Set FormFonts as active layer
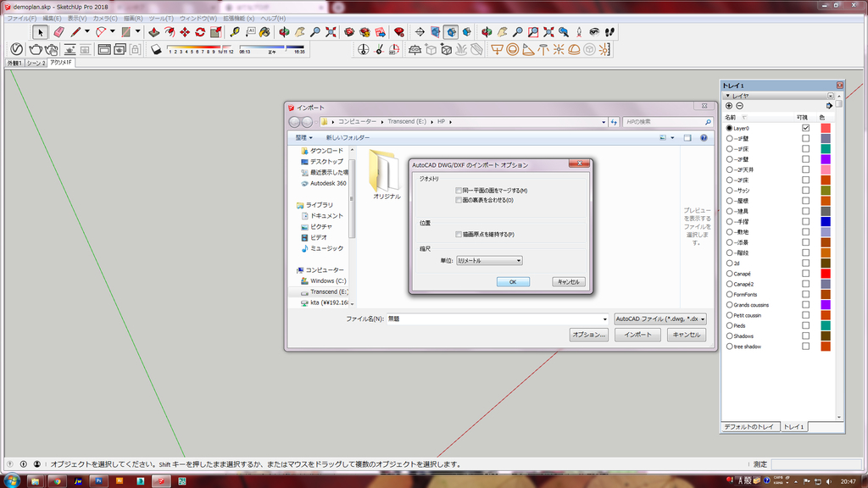Image resolution: width=868 pixels, height=488 pixels. [x=730, y=294]
